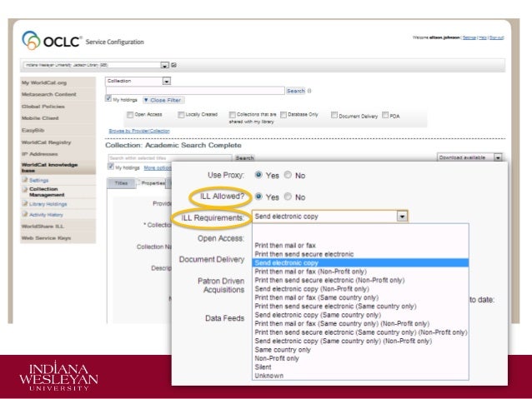This screenshot has width=532, height=399.
Task: Click the OCLC logo
Action: [52, 41]
